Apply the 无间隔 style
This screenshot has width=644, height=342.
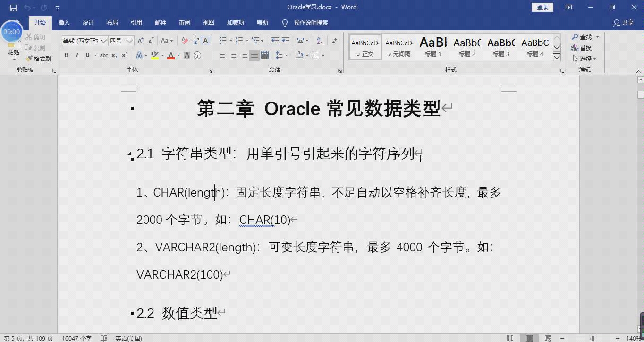click(399, 47)
